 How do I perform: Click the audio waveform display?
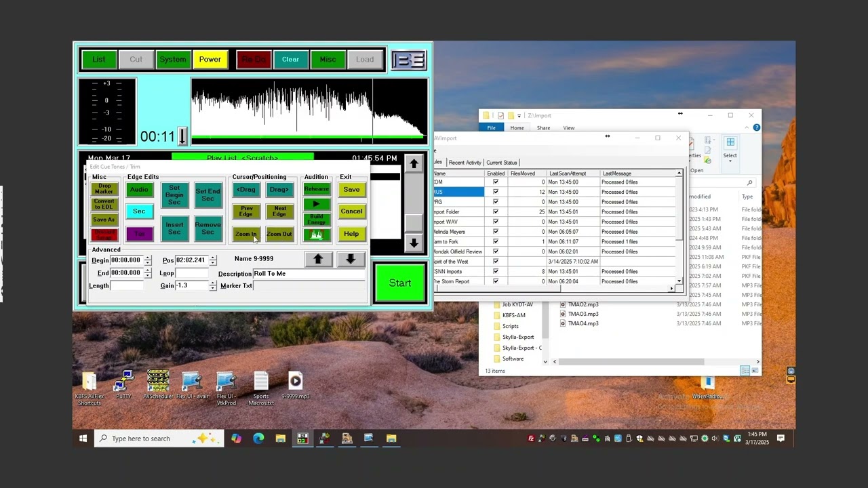click(309, 112)
